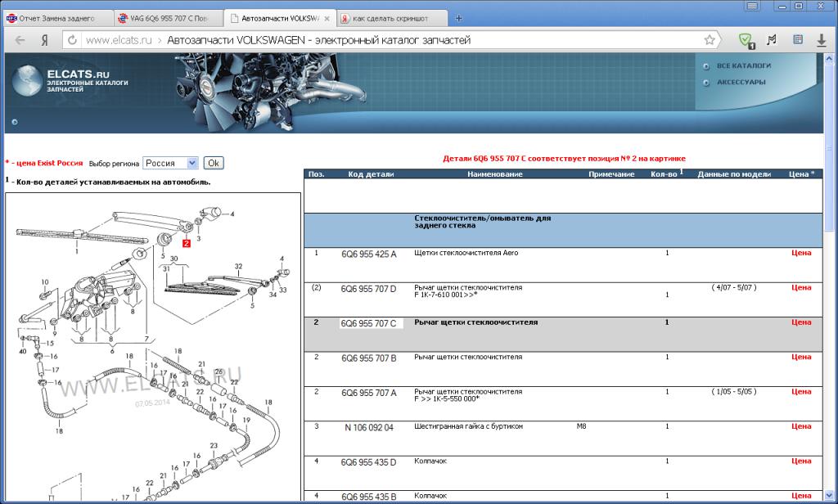Close the Автозапчасти VOLKSWAGEN tab
Screen dimensions: 838x504
[x=328, y=18]
